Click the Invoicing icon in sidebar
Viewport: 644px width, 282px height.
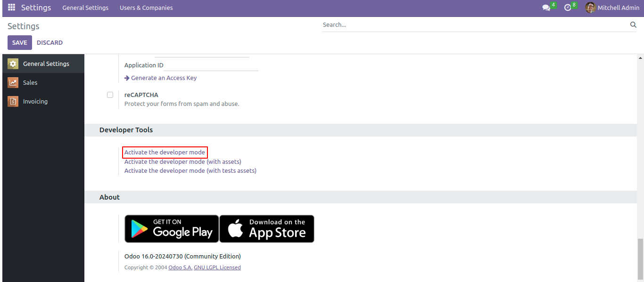pyautogui.click(x=13, y=101)
